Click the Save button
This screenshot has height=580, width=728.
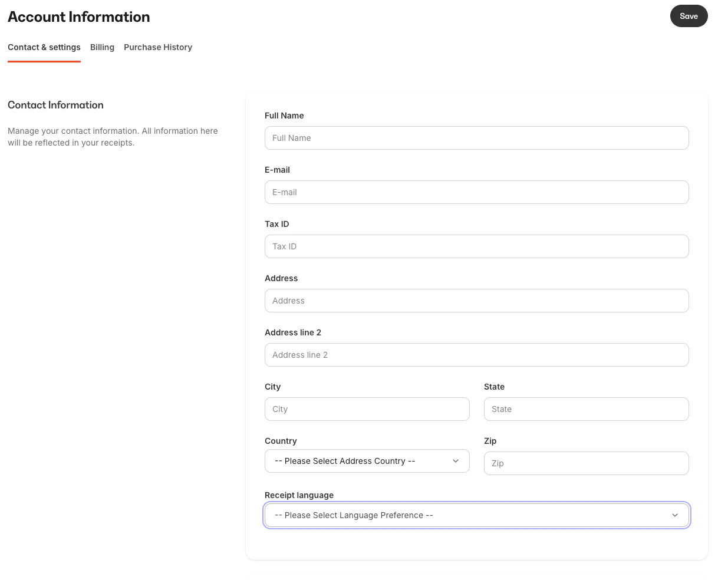point(689,17)
